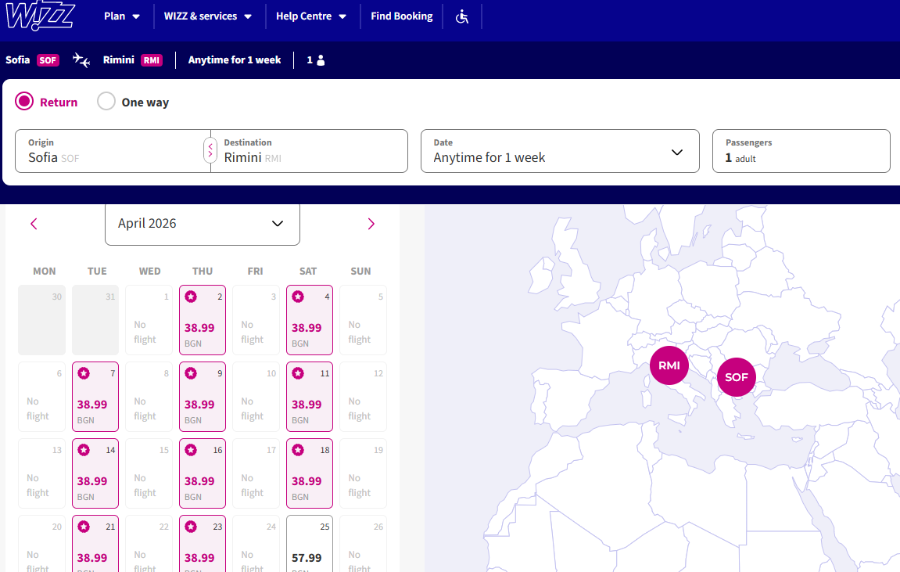
Task: Click the 'No flight' cell for April 17
Action: click(x=256, y=473)
